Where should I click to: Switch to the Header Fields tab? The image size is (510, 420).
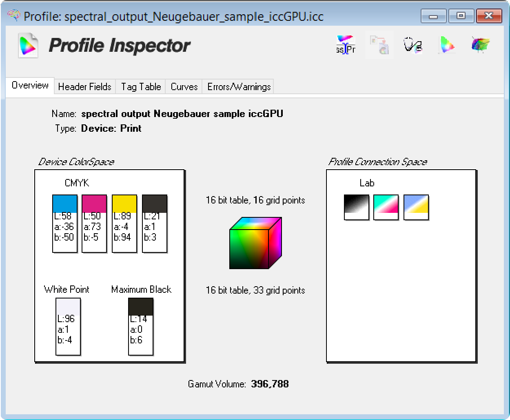click(x=84, y=87)
